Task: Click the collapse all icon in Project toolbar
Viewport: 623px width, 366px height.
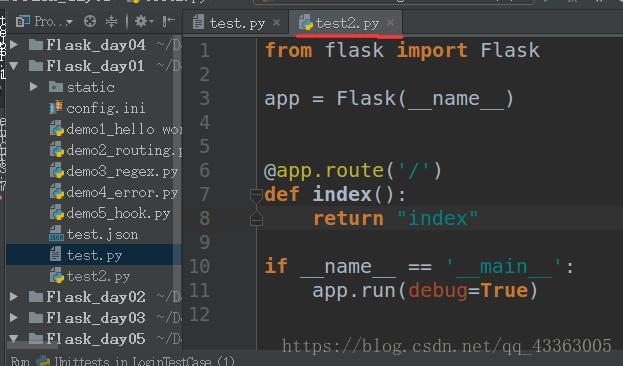Action: pyautogui.click(x=111, y=21)
